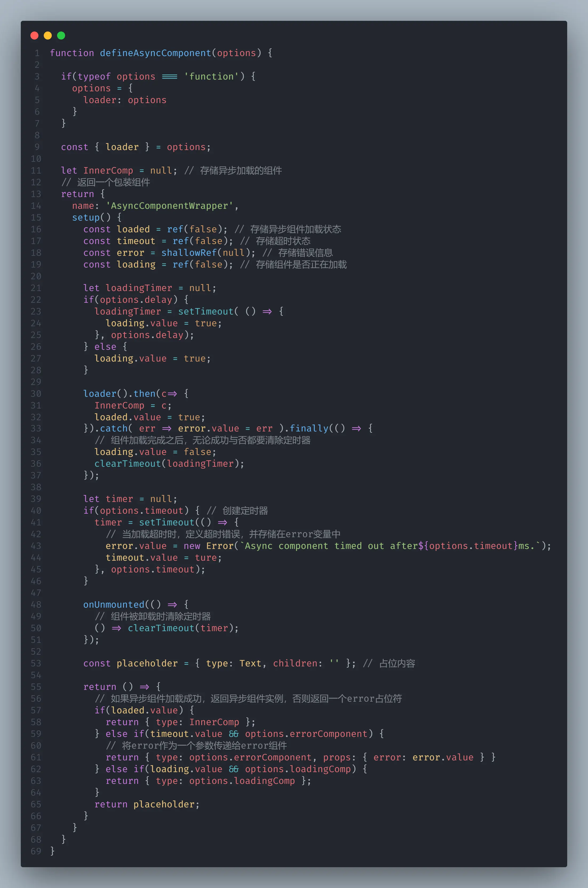
Task: Click "setTimeout" on line 23
Action: click(205, 311)
